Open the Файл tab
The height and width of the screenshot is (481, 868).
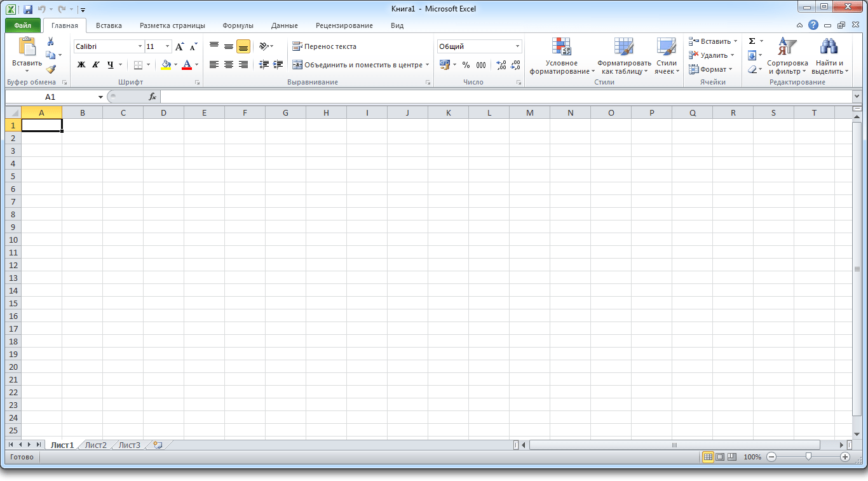coord(23,25)
